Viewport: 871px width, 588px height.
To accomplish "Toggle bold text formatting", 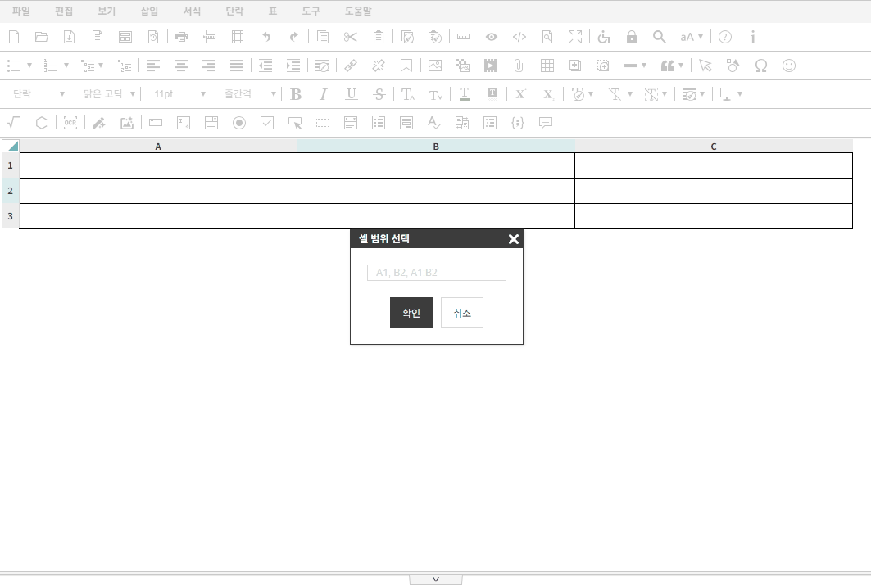I will (x=296, y=94).
